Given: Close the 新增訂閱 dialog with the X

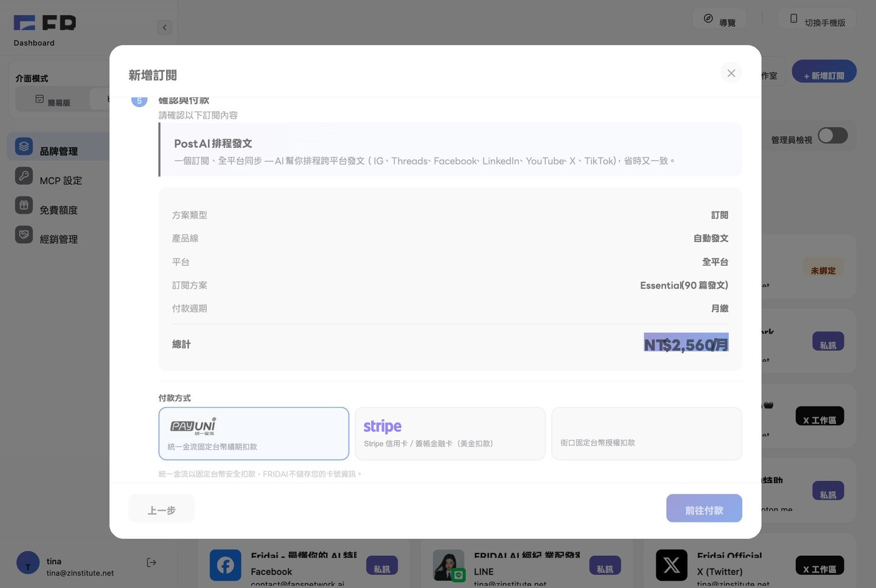Looking at the screenshot, I should pyautogui.click(x=731, y=73).
